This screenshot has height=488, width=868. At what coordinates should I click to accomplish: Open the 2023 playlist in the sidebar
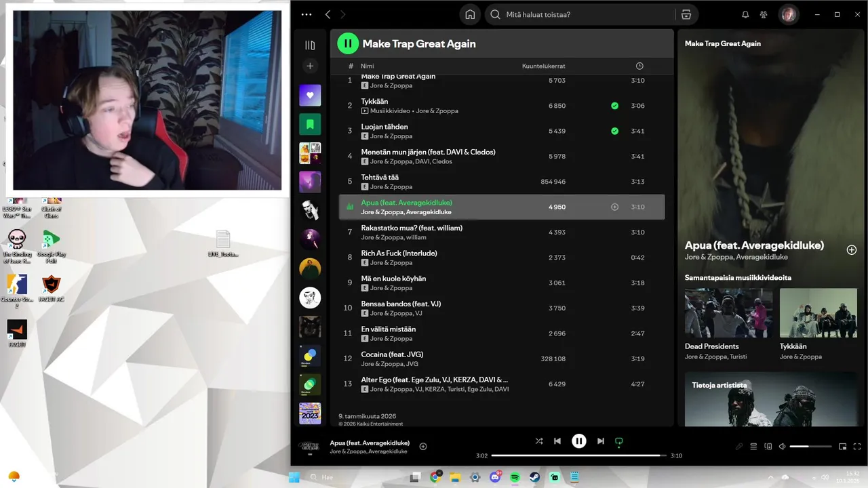tap(310, 413)
